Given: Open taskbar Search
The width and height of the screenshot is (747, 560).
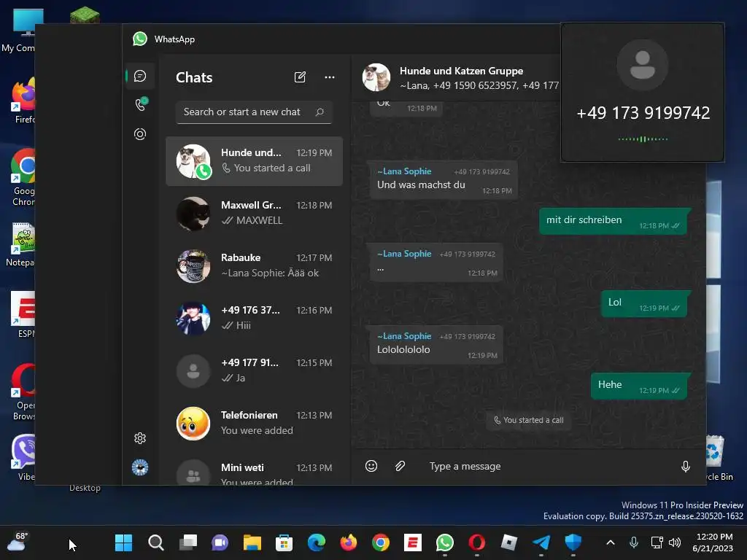Looking at the screenshot, I should (x=156, y=542).
